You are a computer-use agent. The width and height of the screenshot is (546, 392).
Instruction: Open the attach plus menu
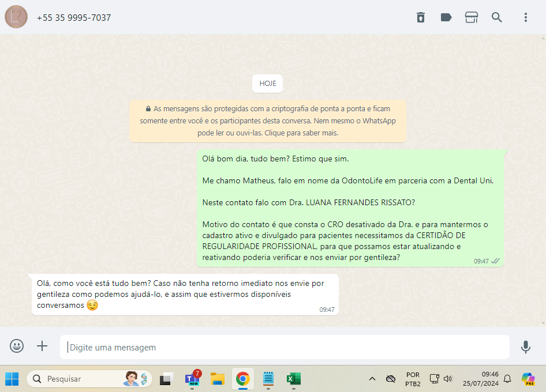pyautogui.click(x=42, y=346)
